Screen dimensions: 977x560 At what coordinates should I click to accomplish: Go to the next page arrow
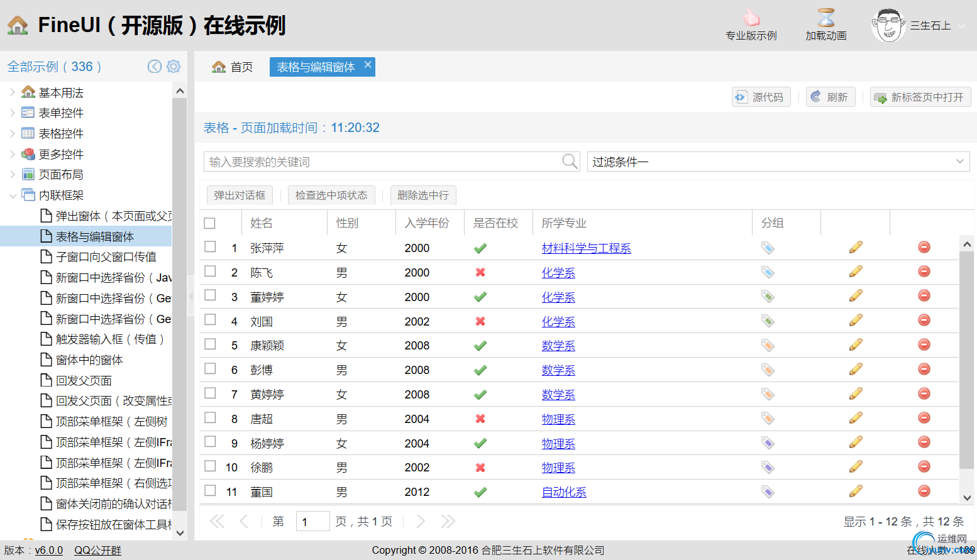(x=421, y=521)
